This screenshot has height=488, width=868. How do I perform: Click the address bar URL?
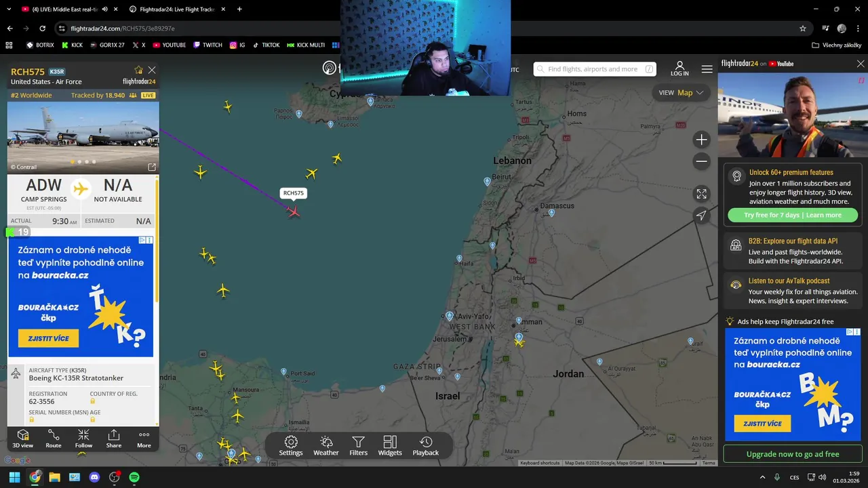click(x=123, y=28)
